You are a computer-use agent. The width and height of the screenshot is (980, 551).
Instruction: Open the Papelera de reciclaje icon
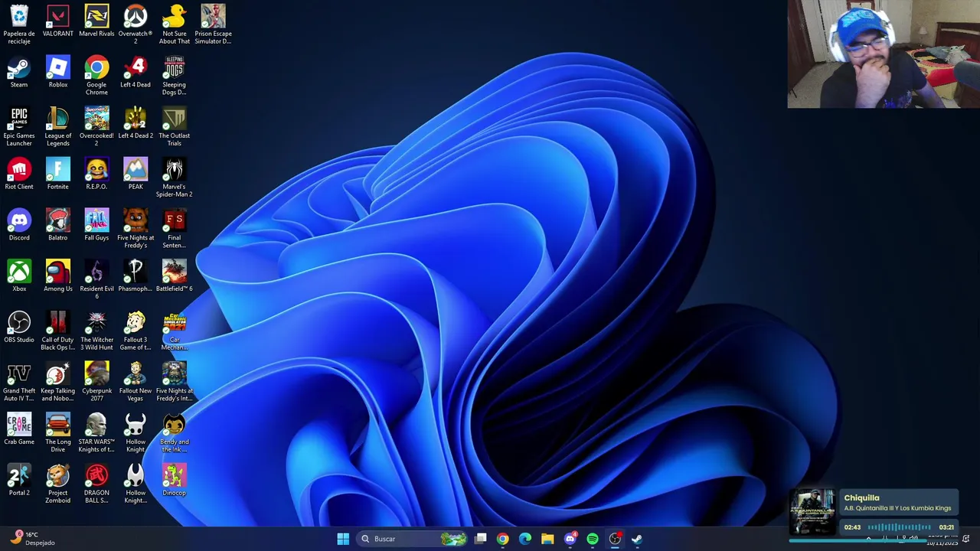(x=19, y=24)
